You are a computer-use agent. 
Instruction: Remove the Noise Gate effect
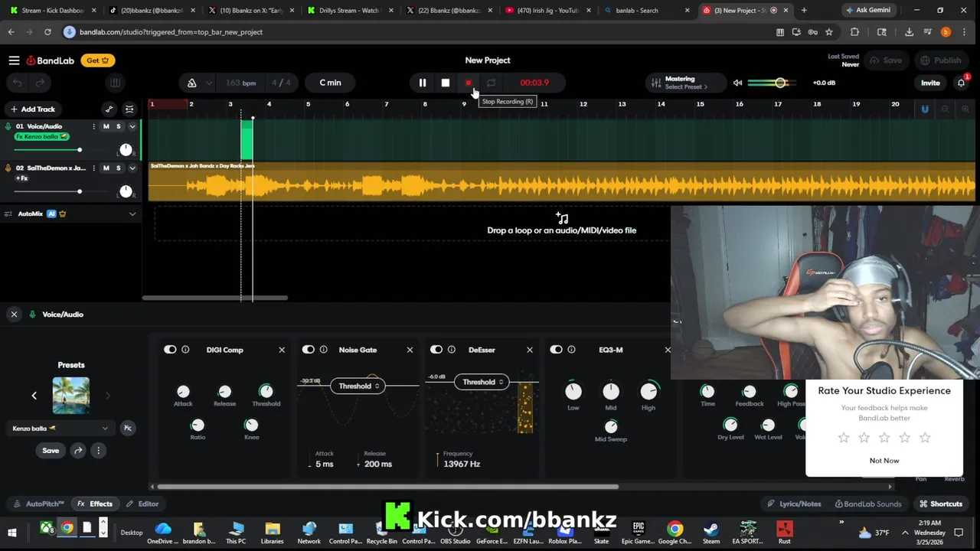pyautogui.click(x=410, y=350)
